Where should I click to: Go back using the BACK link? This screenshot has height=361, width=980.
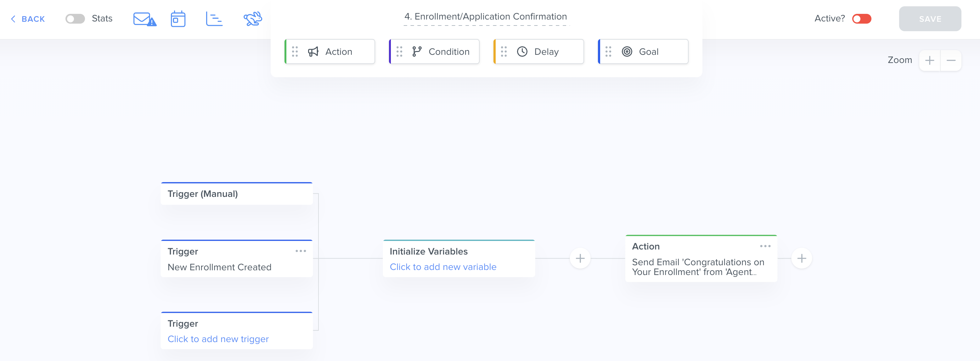[28, 19]
